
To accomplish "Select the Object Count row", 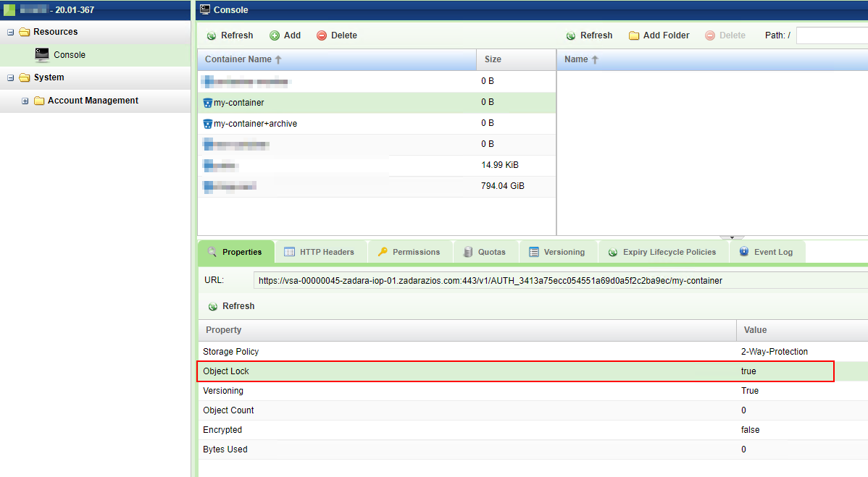I will tap(533, 410).
